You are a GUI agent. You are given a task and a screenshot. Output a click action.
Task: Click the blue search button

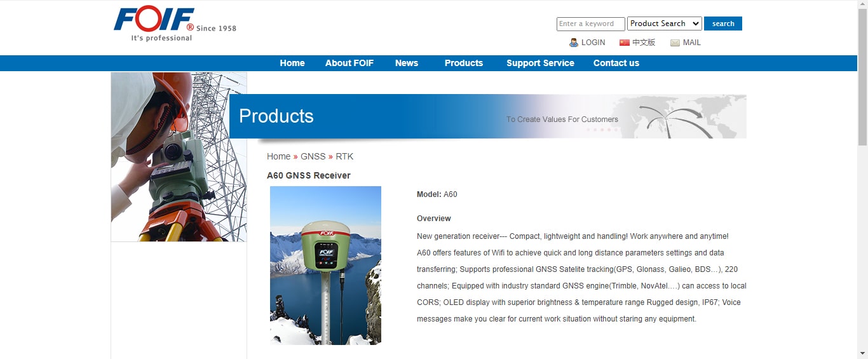(723, 24)
